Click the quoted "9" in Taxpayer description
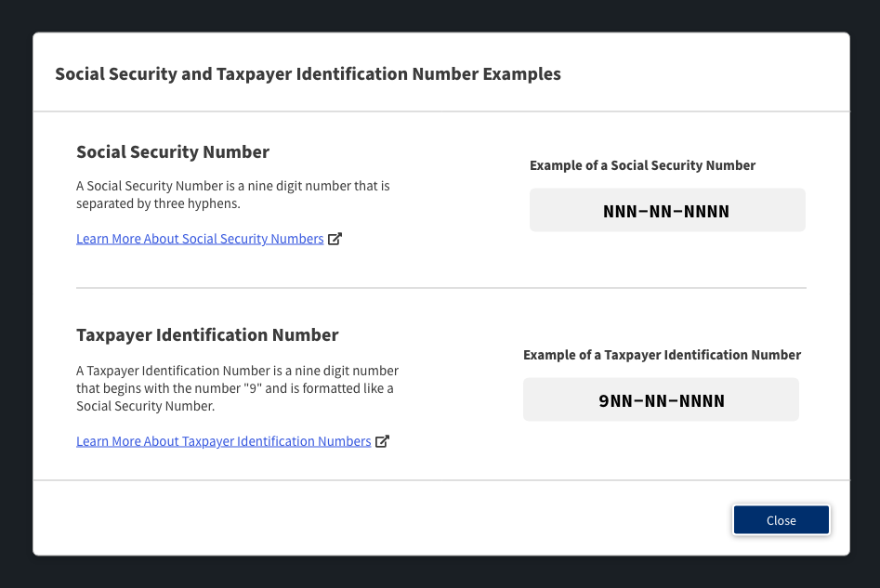 254,388
